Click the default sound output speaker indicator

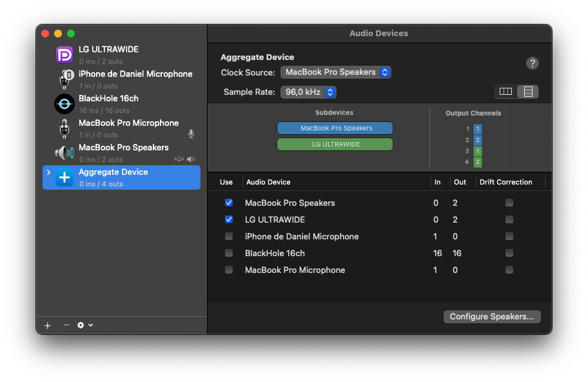[x=191, y=159]
